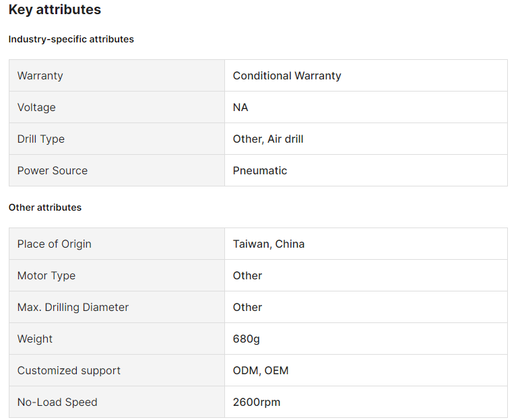This screenshot has height=420, width=518.
Task: Select the Customized support label
Action: (x=69, y=370)
